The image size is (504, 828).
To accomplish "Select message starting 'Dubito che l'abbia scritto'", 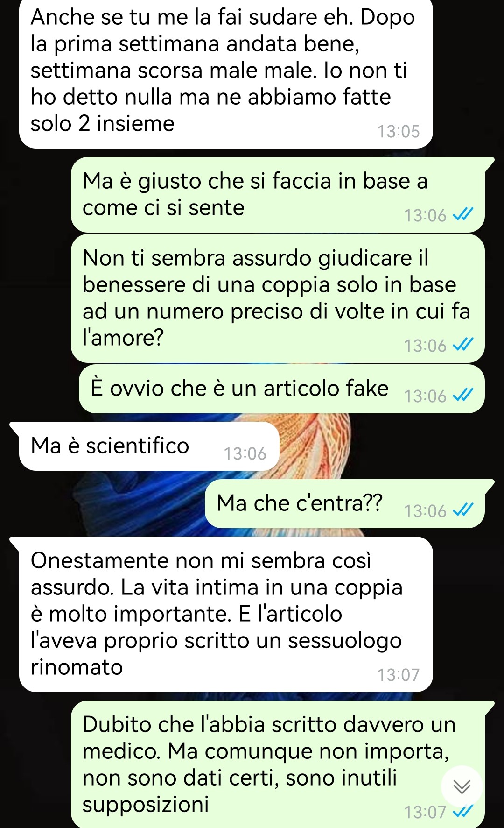I will click(x=278, y=764).
